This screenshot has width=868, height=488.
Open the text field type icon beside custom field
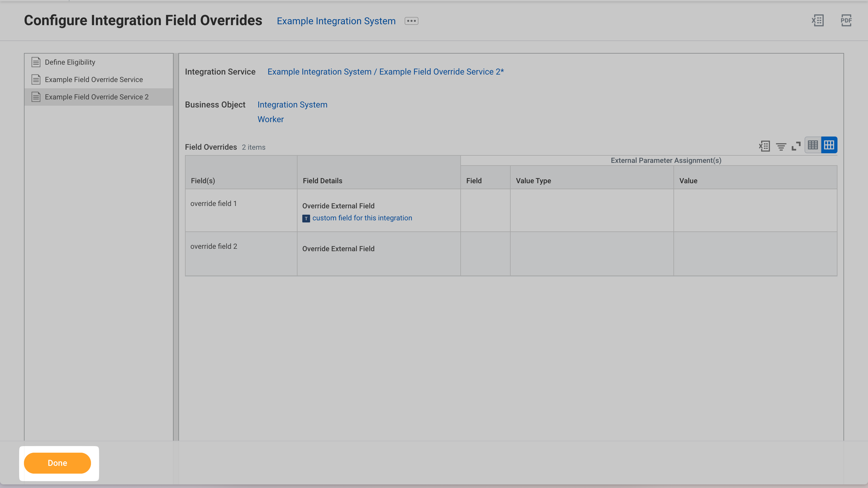click(306, 218)
